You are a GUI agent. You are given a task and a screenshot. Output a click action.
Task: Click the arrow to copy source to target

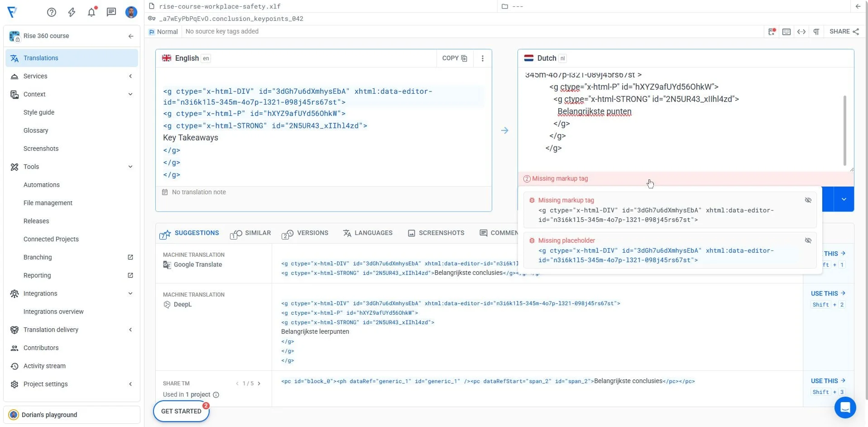[x=504, y=130]
